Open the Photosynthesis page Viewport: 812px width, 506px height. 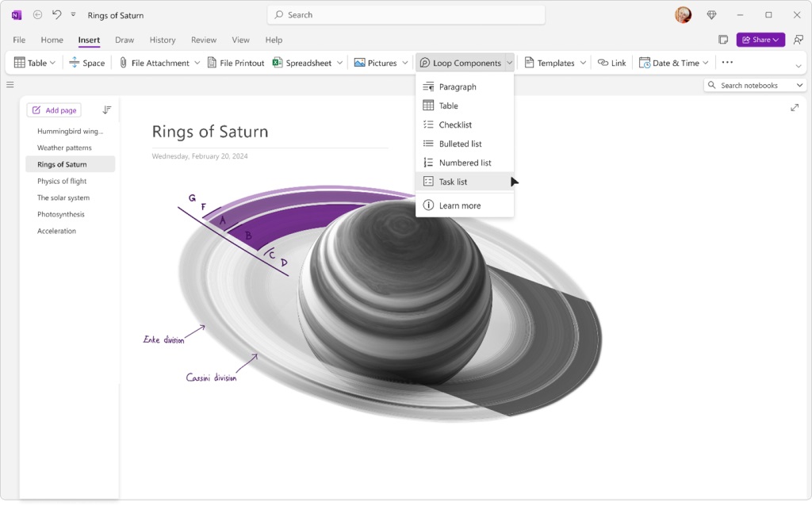[61, 214]
